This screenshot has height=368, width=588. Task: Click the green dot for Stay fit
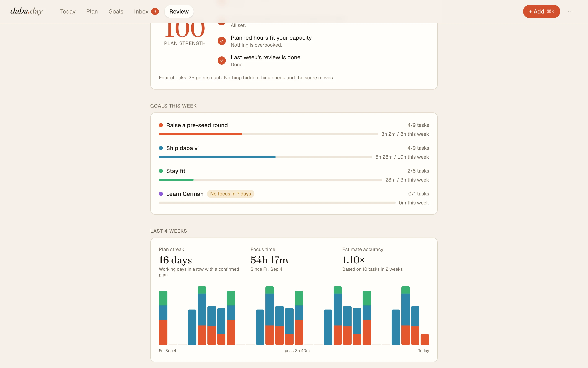pyautogui.click(x=161, y=171)
